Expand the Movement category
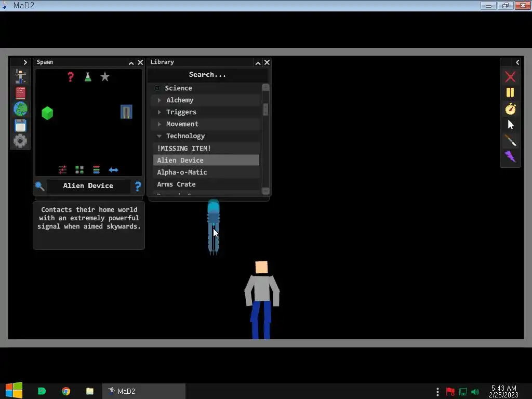 click(x=159, y=124)
